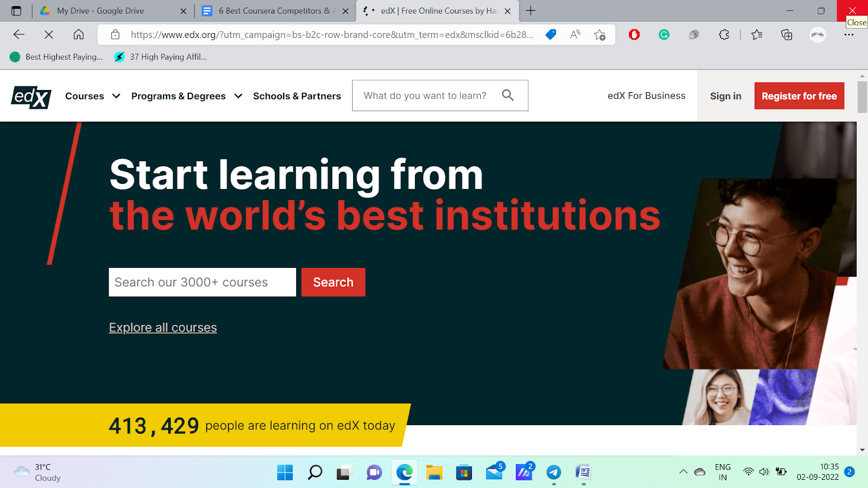This screenshot has width=868, height=488.
Task: Open 37 High Paying Affil bookmark
Action: (x=161, y=57)
